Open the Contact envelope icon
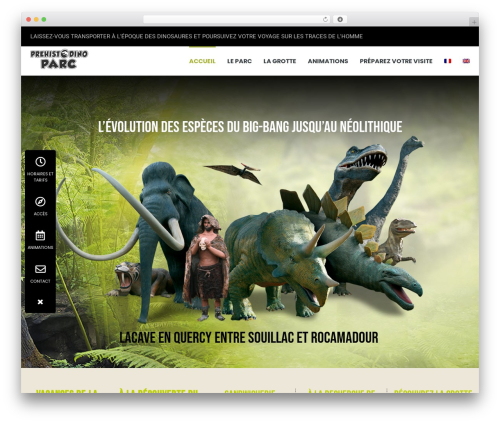This screenshot has width=500, height=423. 40,269
